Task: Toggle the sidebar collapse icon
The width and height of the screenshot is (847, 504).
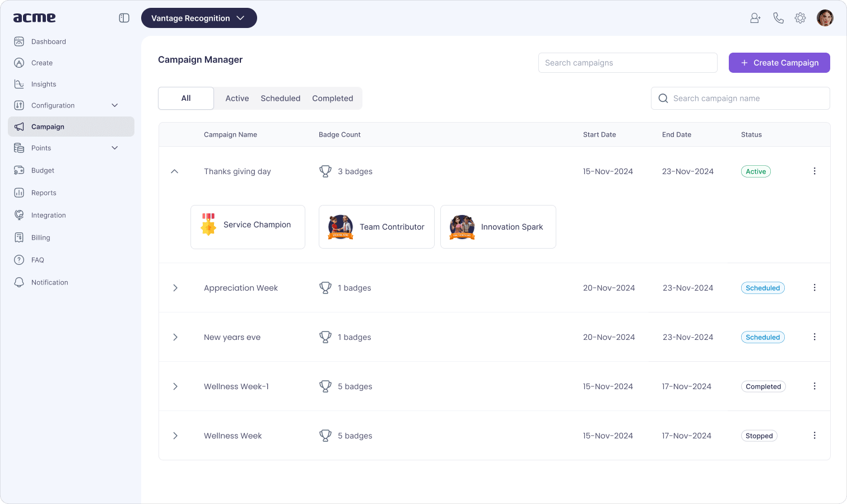Action: point(124,17)
